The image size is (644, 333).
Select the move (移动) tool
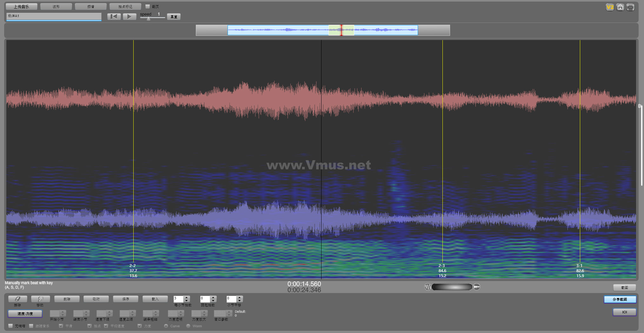[x=40, y=299]
